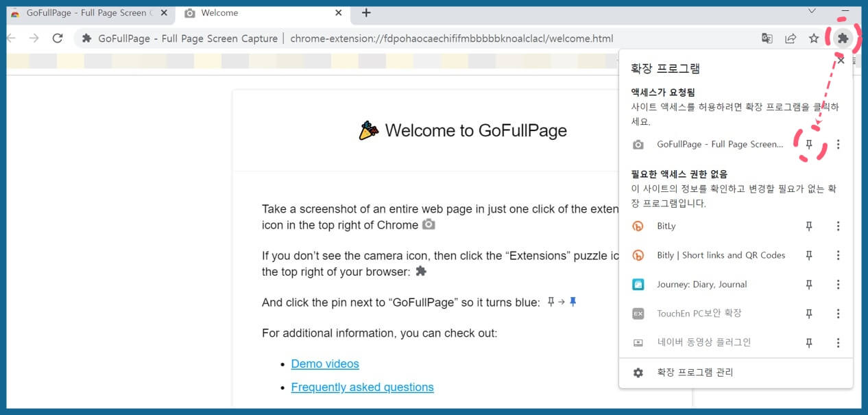Screen dimensions: 868x415
Task: Bookmark this page with the star icon
Action: [x=814, y=38]
